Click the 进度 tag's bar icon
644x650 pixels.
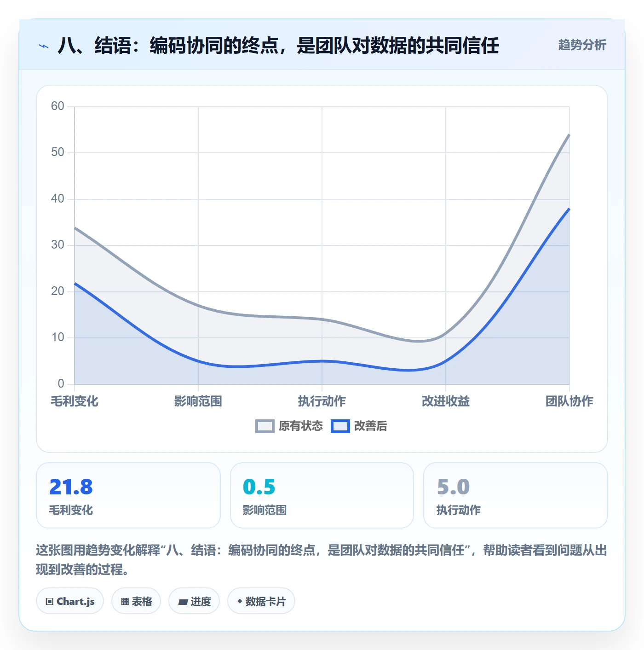(x=183, y=602)
